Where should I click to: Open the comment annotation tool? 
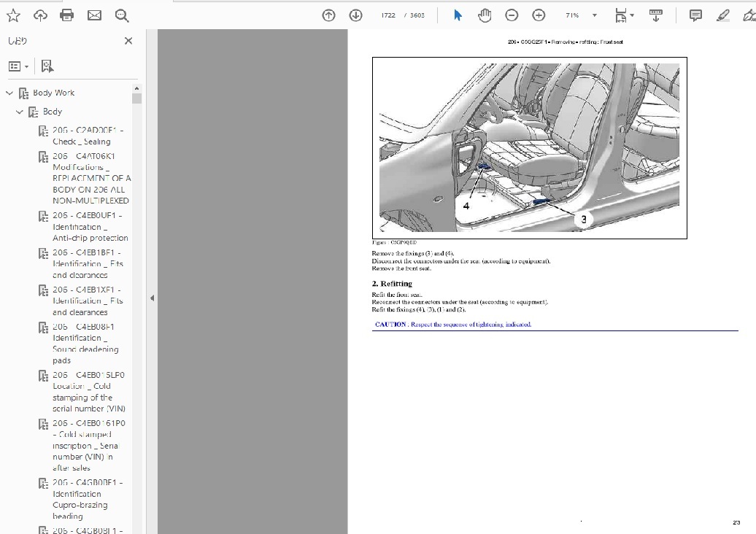(695, 15)
